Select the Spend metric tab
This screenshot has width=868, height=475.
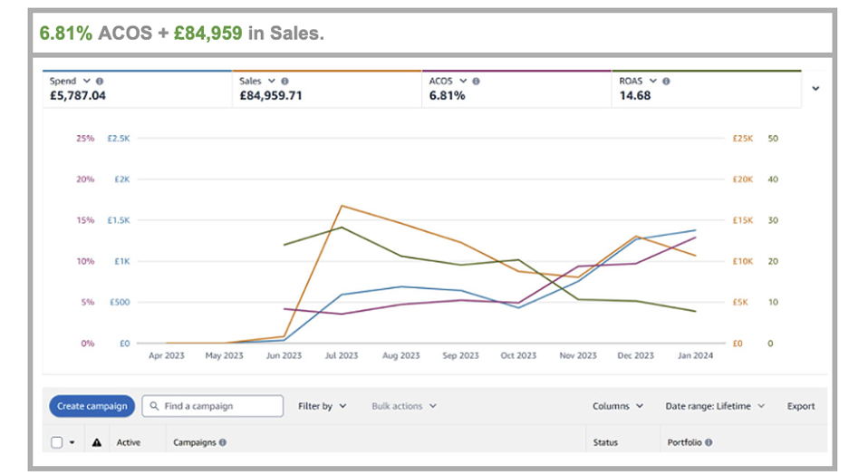click(x=136, y=88)
